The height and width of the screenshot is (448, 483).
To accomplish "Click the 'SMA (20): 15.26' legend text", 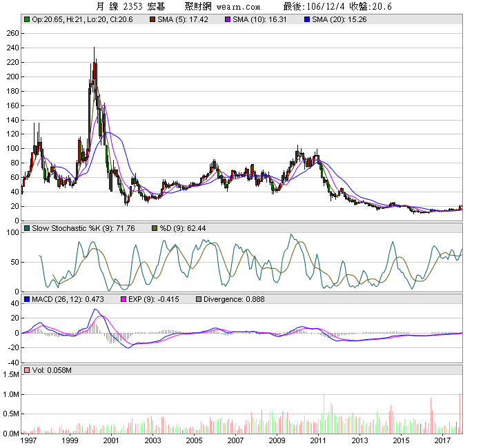I will pyautogui.click(x=339, y=20).
